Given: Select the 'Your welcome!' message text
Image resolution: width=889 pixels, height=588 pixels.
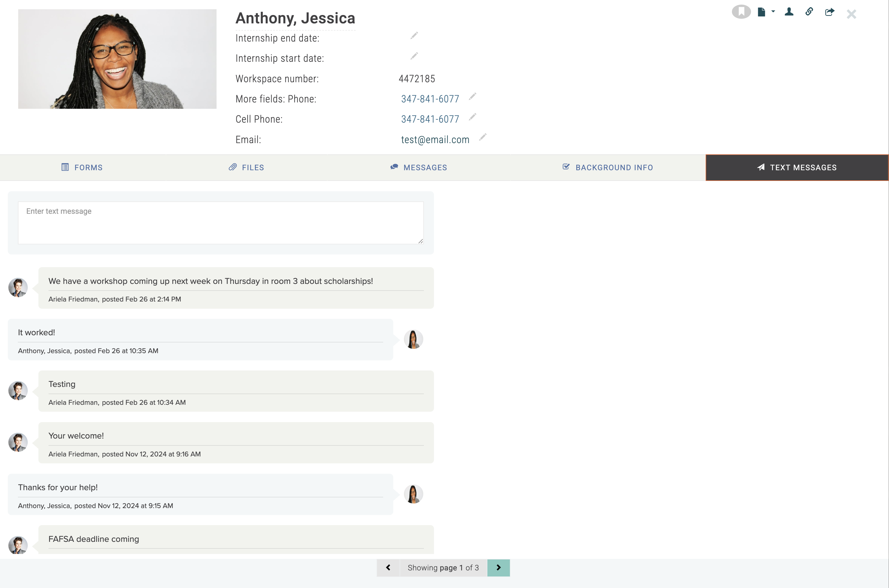Looking at the screenshot, I should (x=76, y=436).
